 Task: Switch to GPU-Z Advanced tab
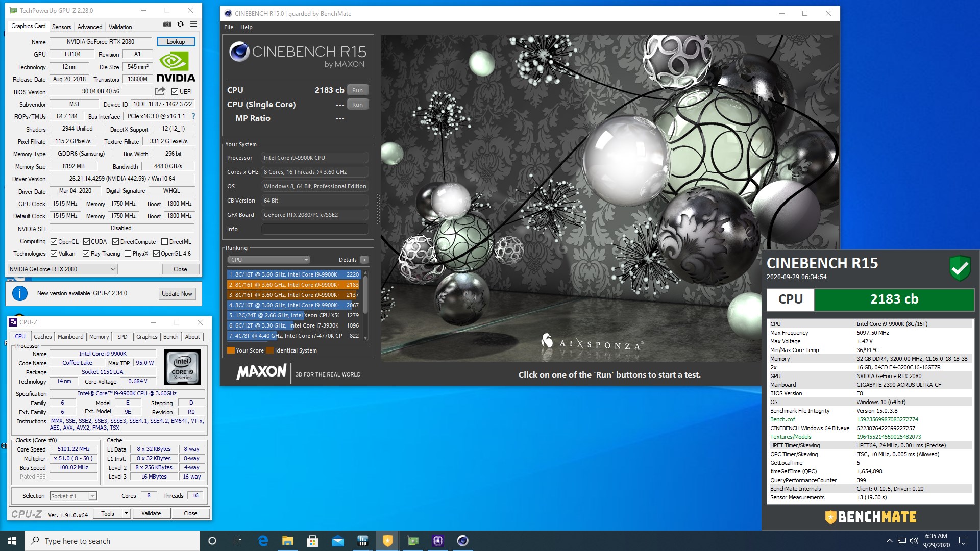[x=90, y=27]
